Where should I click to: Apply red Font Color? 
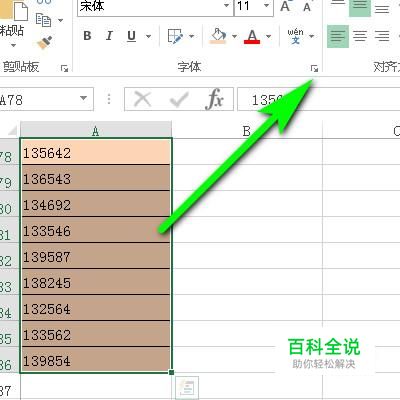click(252, 36)
